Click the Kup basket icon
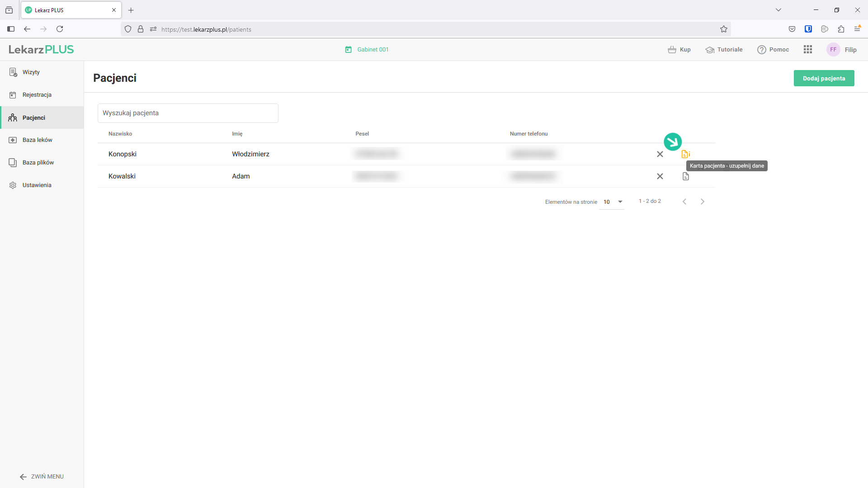Image resolution: width=868 pixels, height=488 pixels. tap(672, 50)
